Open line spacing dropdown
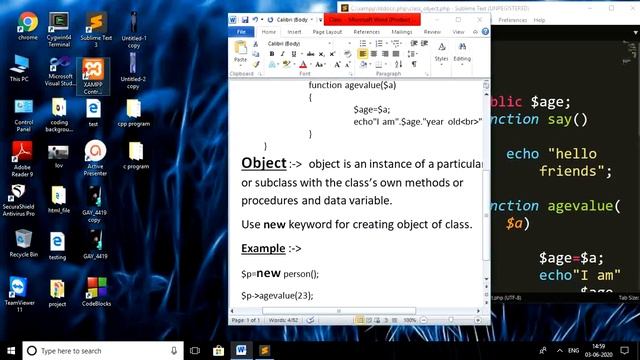Viewport: 640px width, 360px height. coord(412,54)
